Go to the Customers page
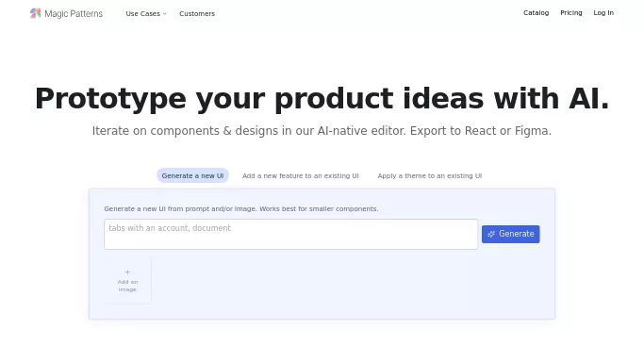Screen dimensions: 644x362 197,13
